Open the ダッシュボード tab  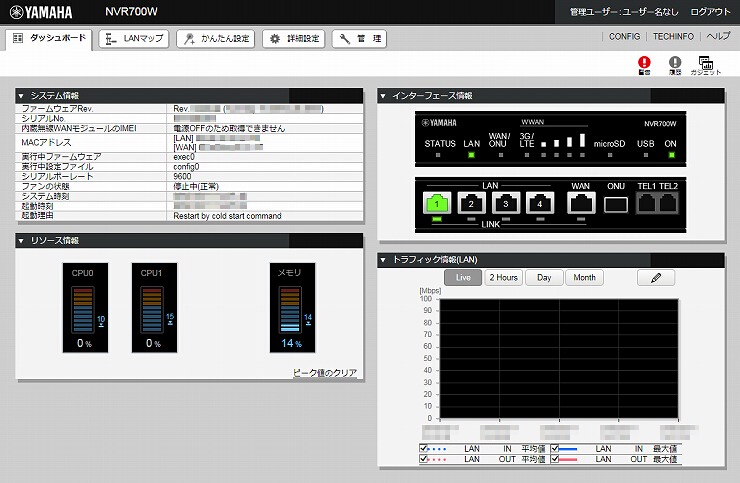coord(49,38)
